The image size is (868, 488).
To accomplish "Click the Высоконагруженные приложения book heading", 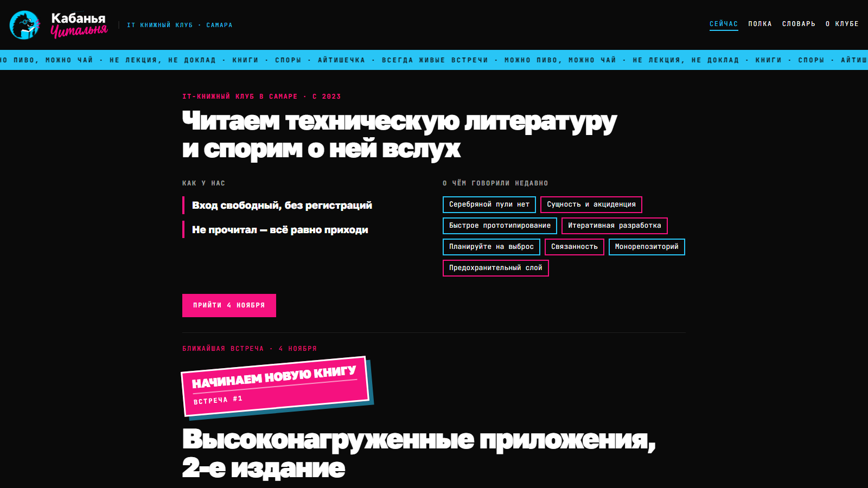I will click(x=419, y=453).
